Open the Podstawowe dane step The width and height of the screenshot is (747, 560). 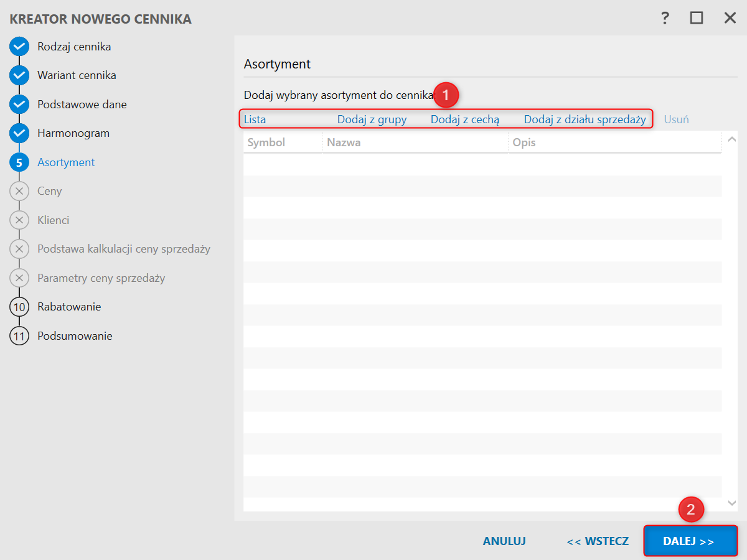[82, 105]
